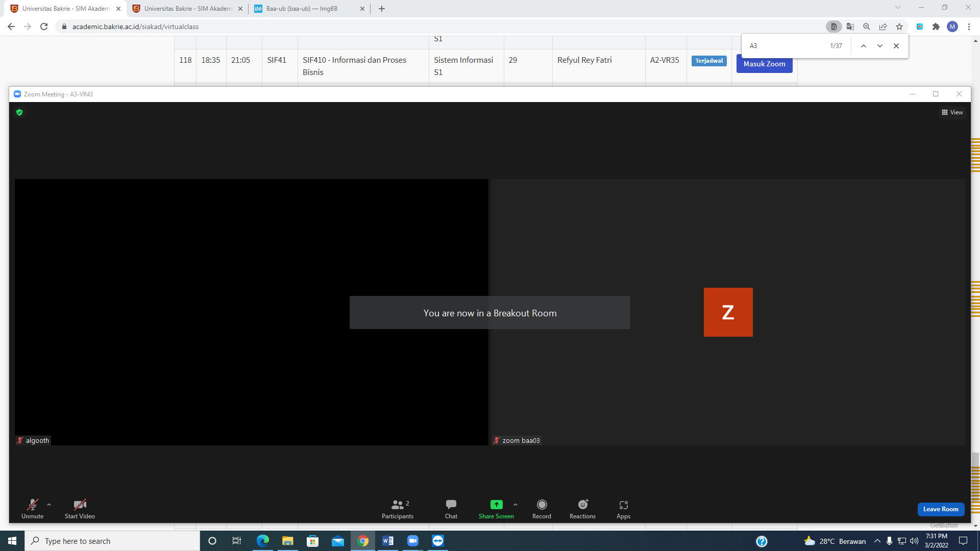Open Windows Start menu

tap(12, 541)
